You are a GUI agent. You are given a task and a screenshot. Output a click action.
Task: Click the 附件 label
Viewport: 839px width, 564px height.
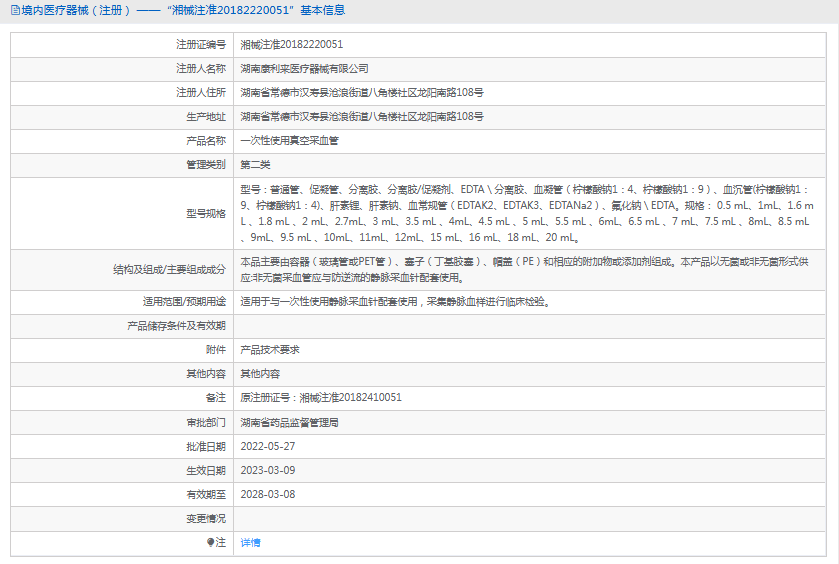click(x=216, y=350)
